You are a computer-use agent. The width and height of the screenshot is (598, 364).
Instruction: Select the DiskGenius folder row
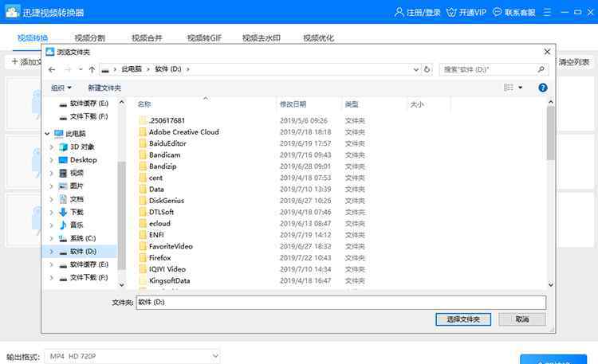click(252, 201)
